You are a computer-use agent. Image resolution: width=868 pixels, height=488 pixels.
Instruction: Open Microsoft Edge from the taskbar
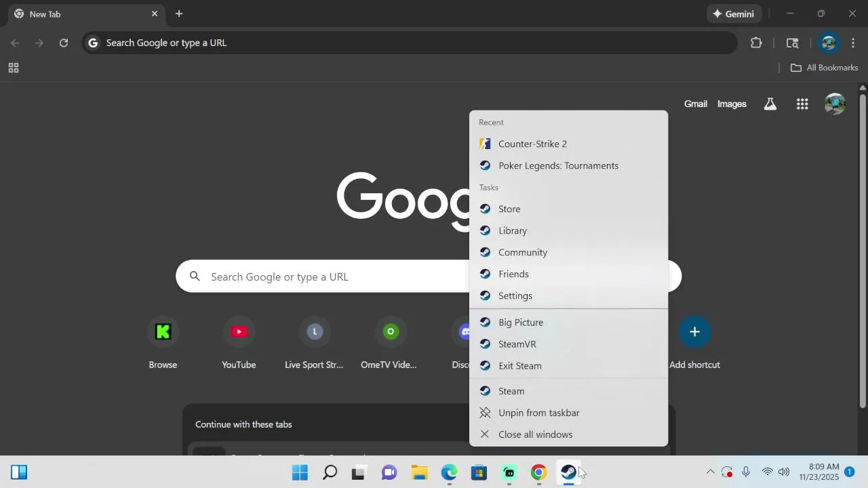[x=449, y=472]
